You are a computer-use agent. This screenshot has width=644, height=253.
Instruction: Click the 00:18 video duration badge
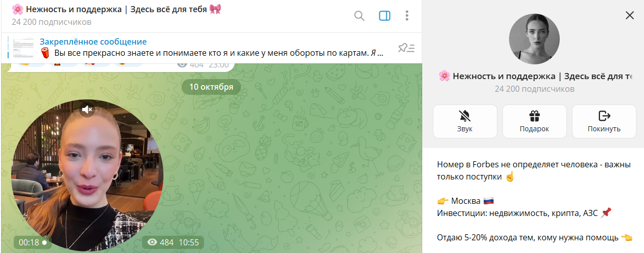32,242
